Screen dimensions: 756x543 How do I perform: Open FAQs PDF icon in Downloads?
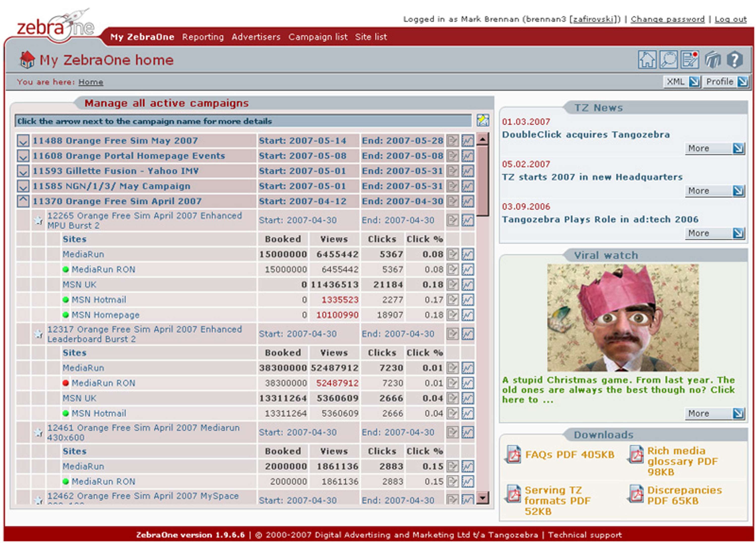click(x=513, y=455)
